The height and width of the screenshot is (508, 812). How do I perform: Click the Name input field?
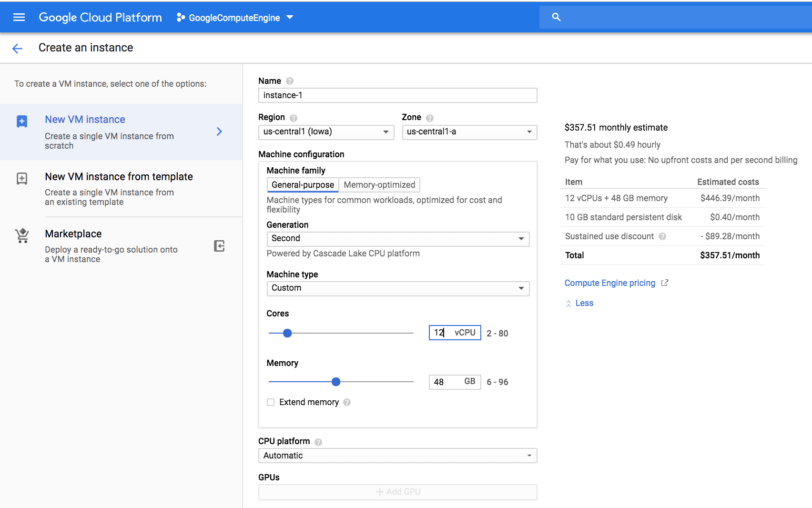(397, 95)
